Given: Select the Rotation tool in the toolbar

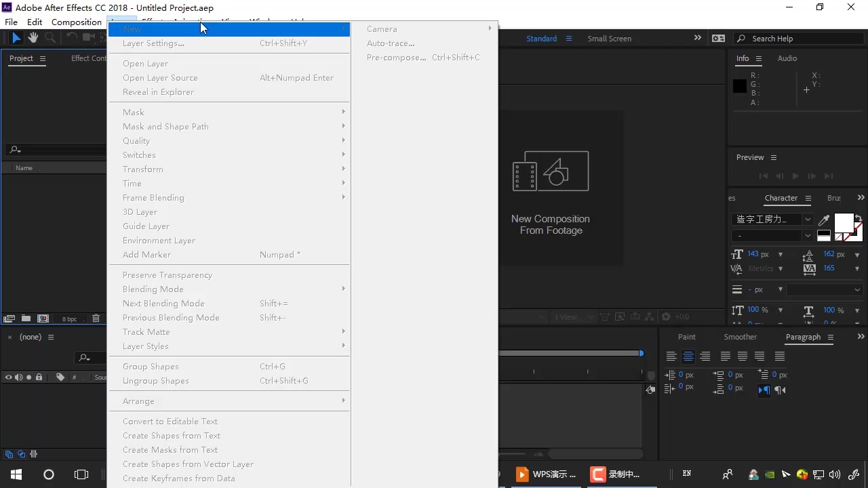Looking at the screenshot, I should tap(72, 38).
